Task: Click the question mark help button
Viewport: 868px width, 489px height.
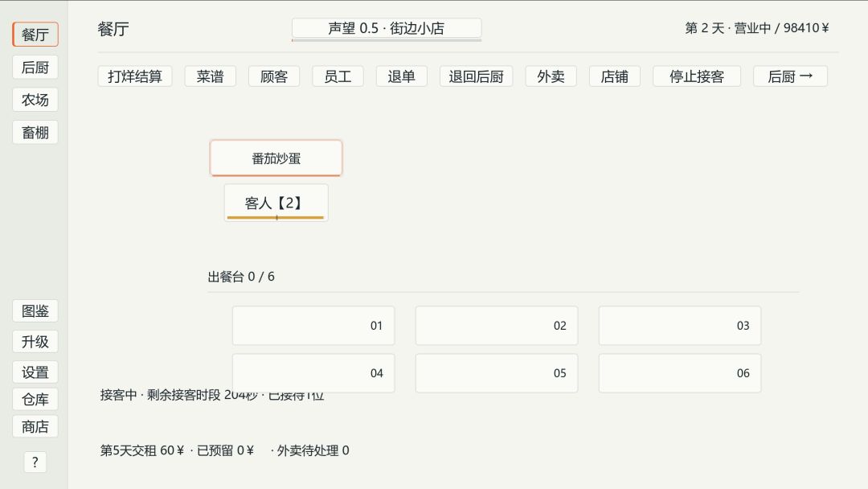Action: [35, 462]
